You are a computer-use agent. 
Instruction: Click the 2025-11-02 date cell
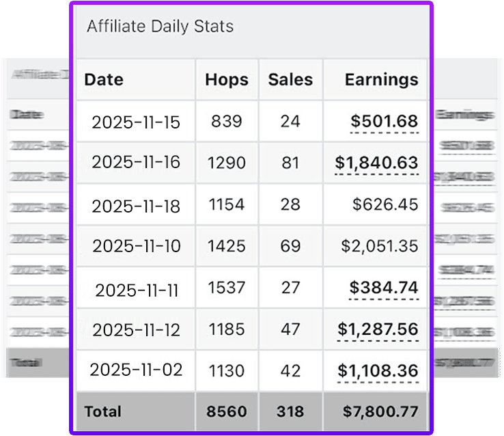coord(136,370)
